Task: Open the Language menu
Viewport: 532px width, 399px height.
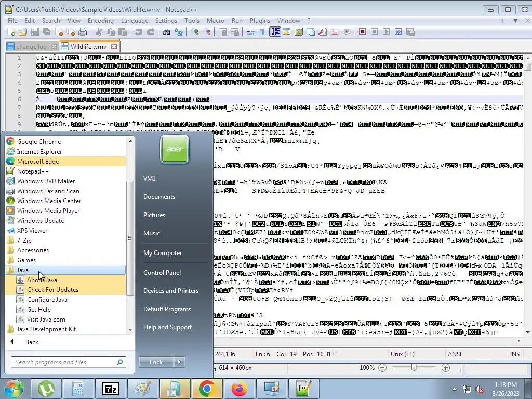Action: [135, 21]
